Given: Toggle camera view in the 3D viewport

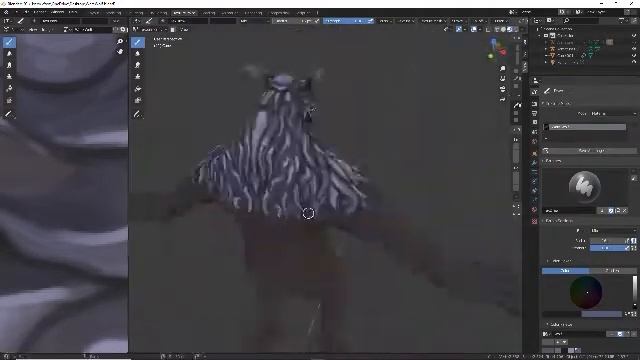Looking at the screenshot, I should tap(503, 89).
